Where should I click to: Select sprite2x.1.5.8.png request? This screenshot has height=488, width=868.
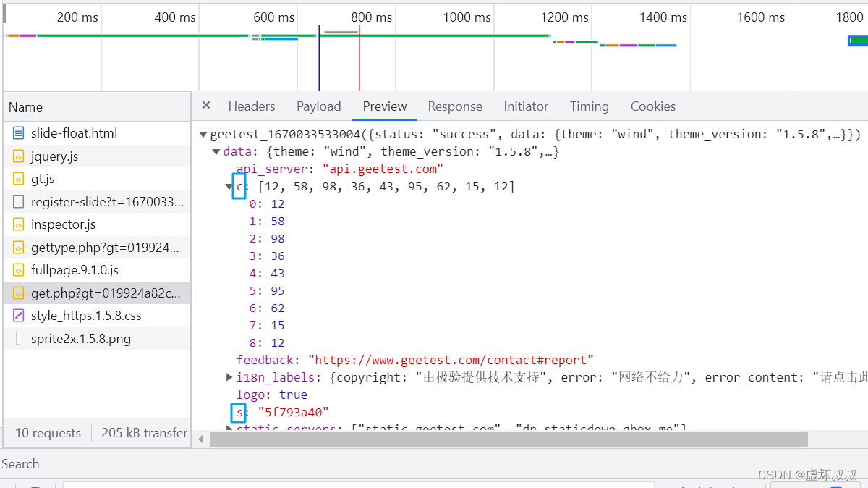(x=97, y=339)
